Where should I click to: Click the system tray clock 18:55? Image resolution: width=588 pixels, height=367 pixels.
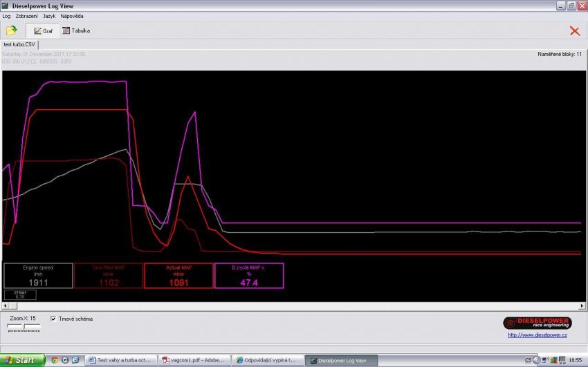(x=576, y=360)
